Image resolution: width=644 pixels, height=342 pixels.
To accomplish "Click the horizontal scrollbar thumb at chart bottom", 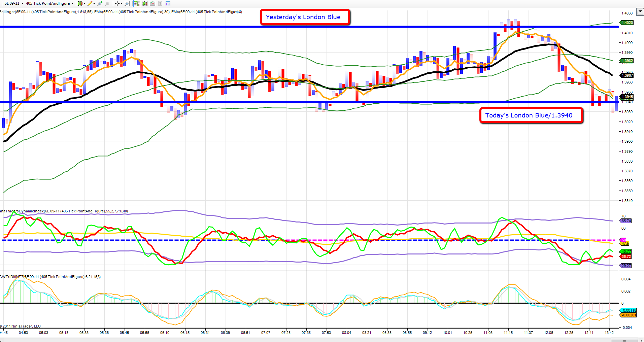I will (x=624, y=340).
